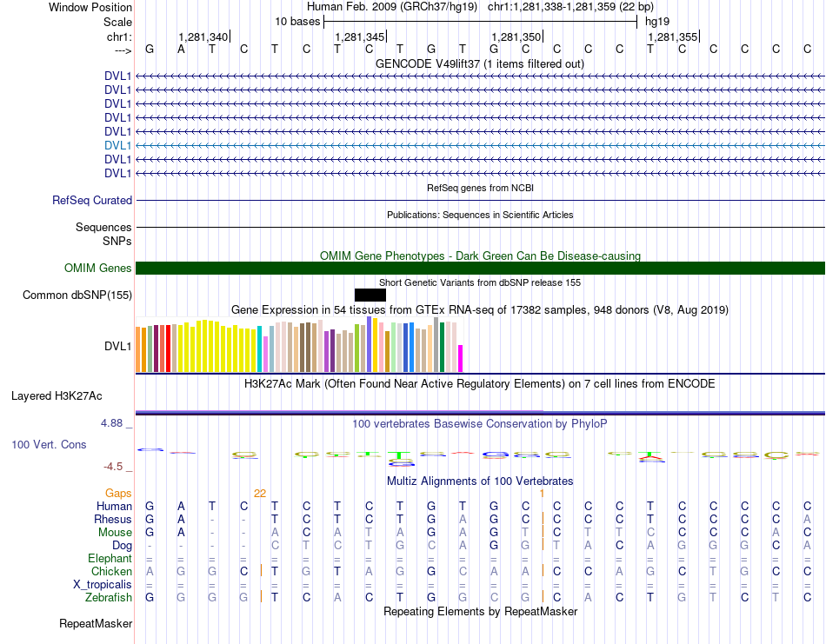Select the light-blue highlighted DVL1 transcript label
The image size is (826, 644).
pos(117,145)
